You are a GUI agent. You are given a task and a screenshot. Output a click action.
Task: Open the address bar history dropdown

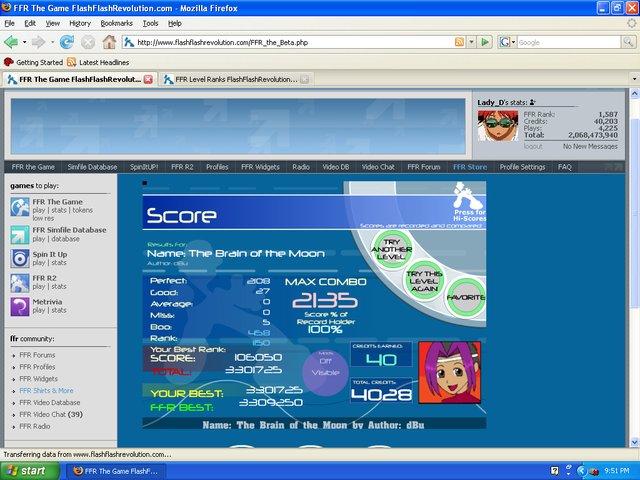(x=472, y=42)
